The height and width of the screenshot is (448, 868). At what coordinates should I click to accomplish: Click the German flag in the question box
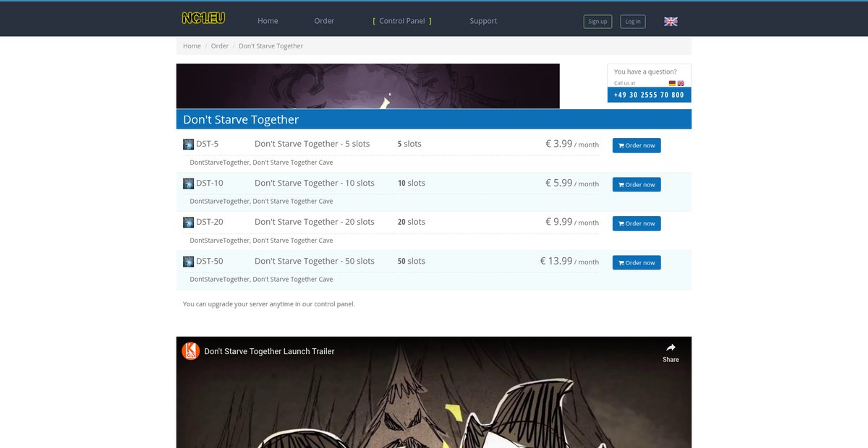coord(672,83)
